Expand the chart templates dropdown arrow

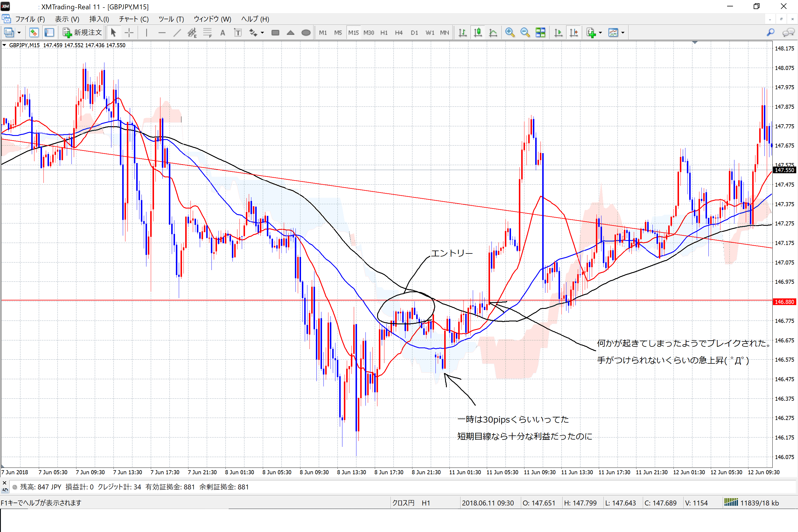(623, 33)
